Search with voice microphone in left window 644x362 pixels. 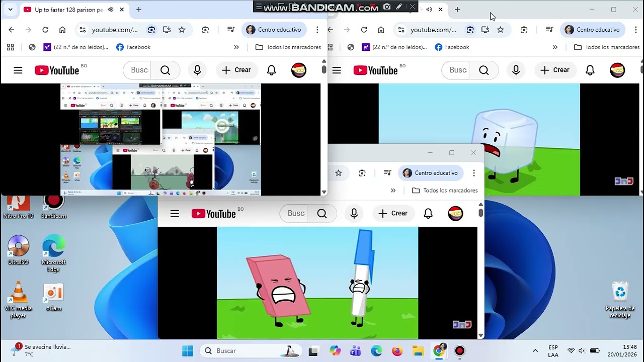pos(197,70)
